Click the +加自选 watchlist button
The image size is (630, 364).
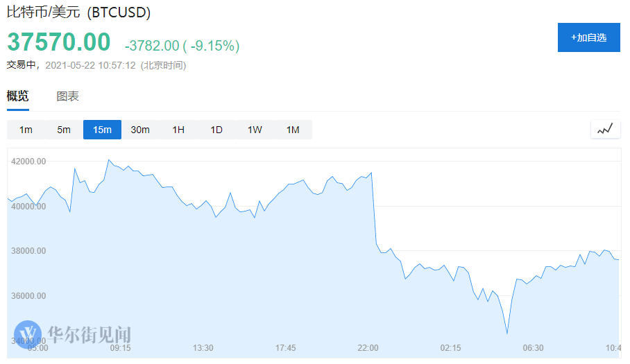point(588,37)
